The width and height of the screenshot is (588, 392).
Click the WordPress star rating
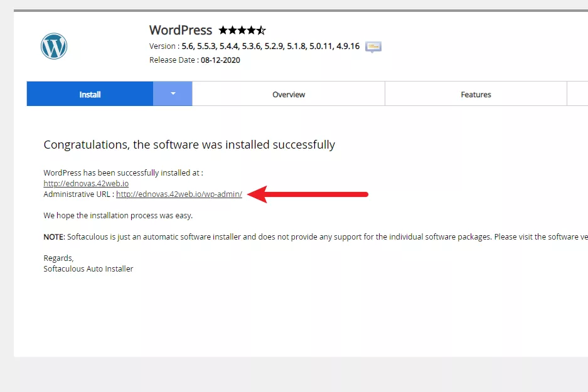tap(242, 30)
